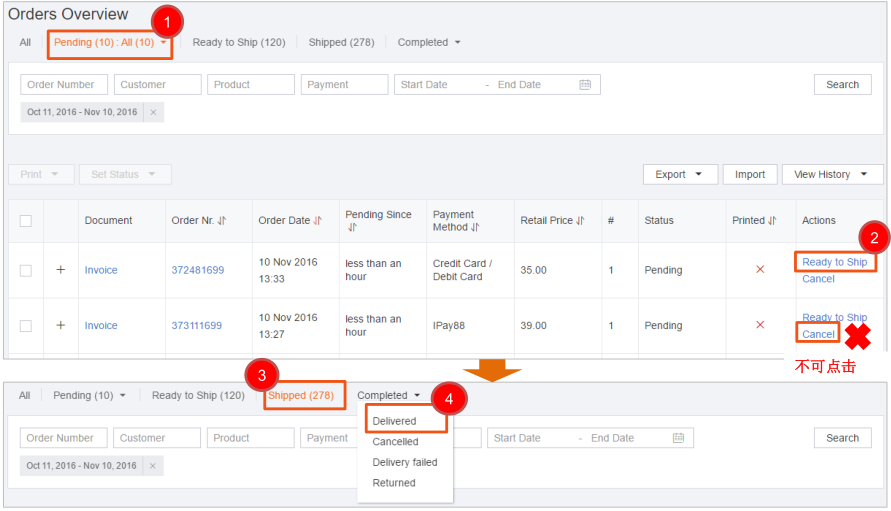Select checkbox for order 372481699

click(x=26, y=270)
